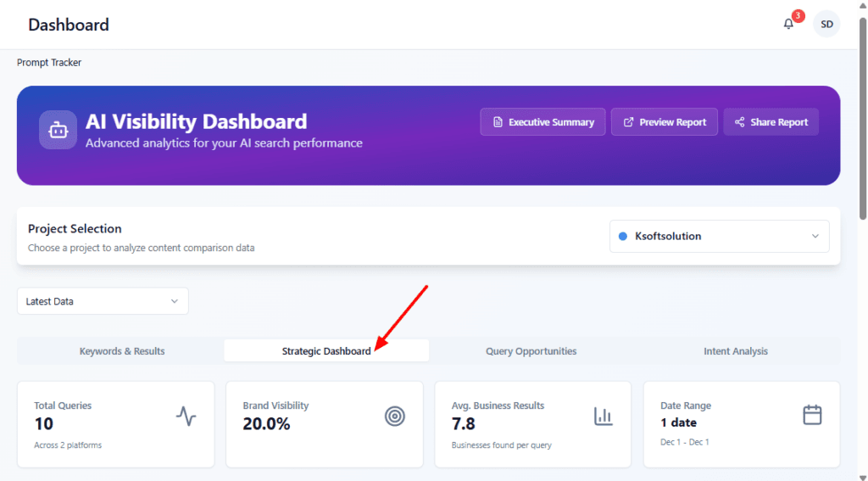
Task: Click the Executive Summary button
Action: point(542,122)
